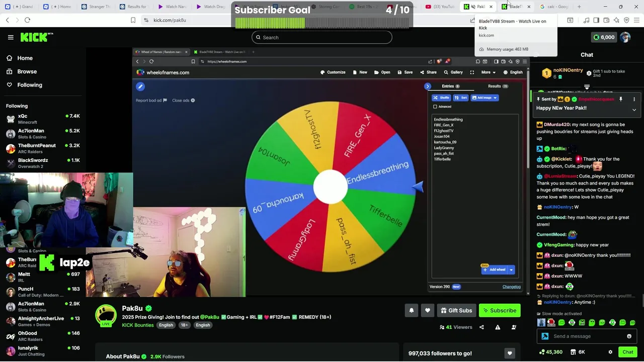Open BlackSwordz channel in Following list
Image resolution: width=644 pixels, height=362 pixels.
point(43,163)
